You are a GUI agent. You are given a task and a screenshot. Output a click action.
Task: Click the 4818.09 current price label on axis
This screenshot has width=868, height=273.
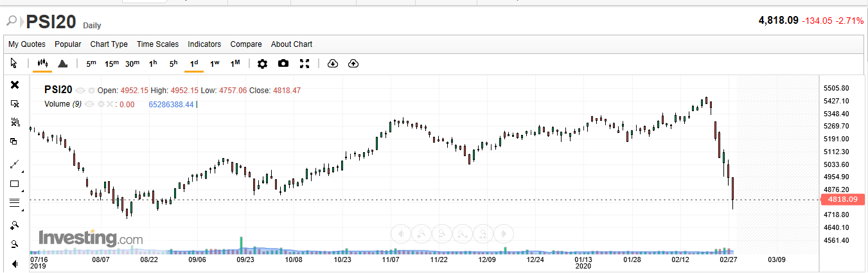[x=843, y=200]
